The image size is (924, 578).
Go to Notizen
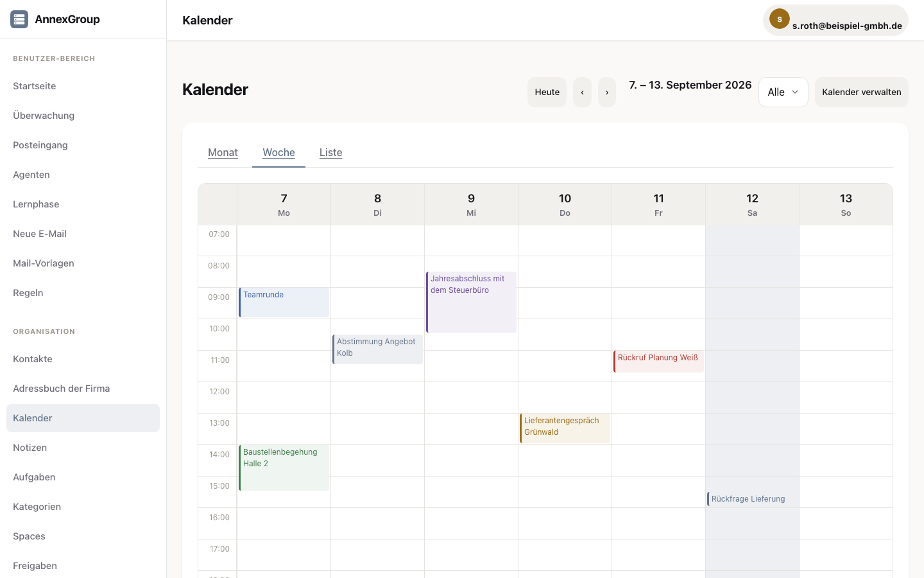[x=83, y=448]
